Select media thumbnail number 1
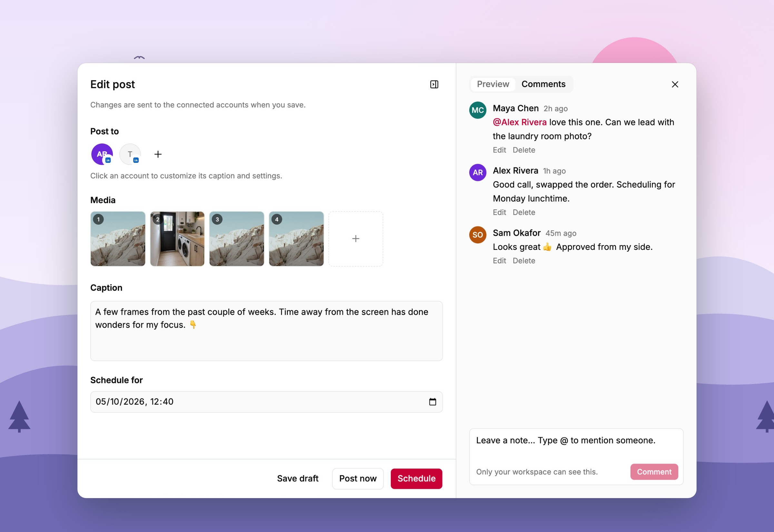 pos(118,239)
